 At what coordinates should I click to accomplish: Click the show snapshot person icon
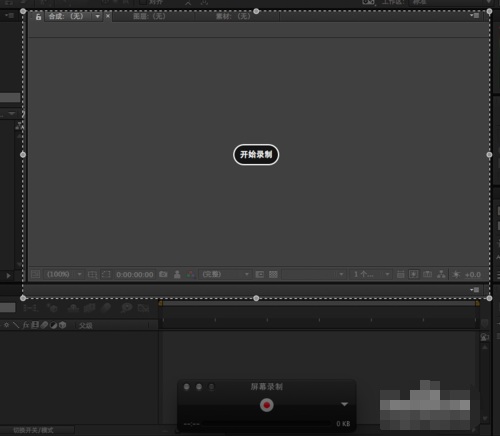pos(177,274)
